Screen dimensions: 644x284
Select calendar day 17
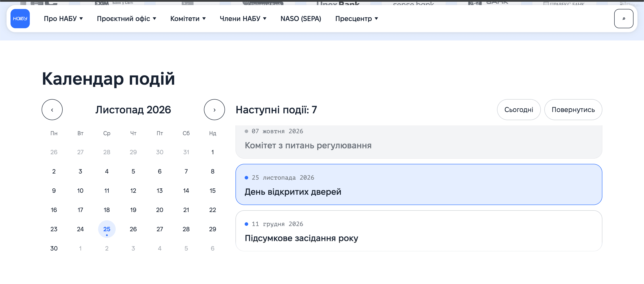tap(80, 210)
